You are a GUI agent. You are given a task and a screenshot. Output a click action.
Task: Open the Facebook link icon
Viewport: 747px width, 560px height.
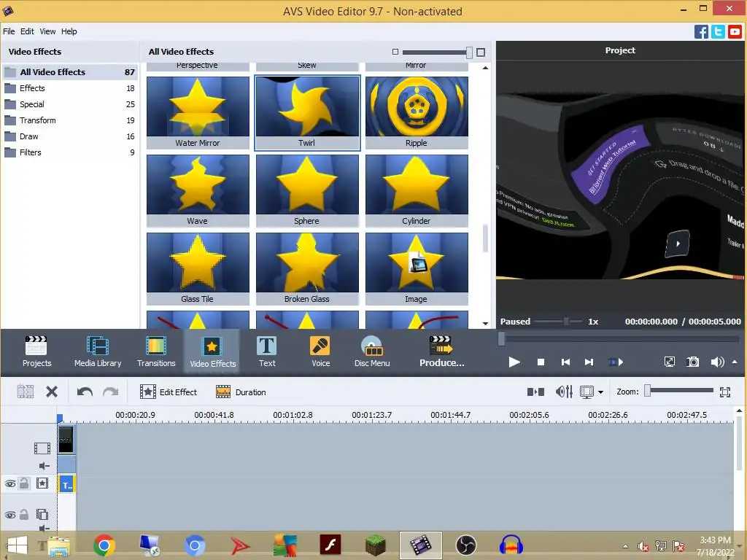tap(701, 32)
